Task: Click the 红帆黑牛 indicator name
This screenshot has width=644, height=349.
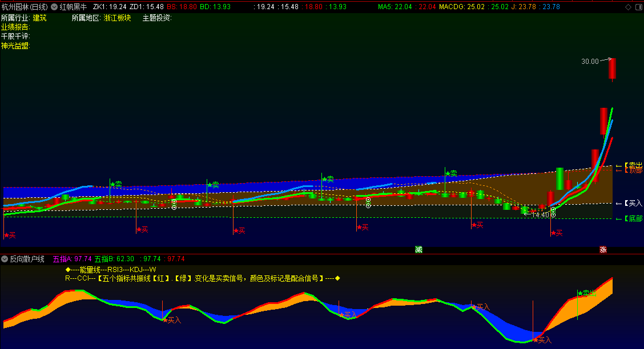Action: (73, 7)
